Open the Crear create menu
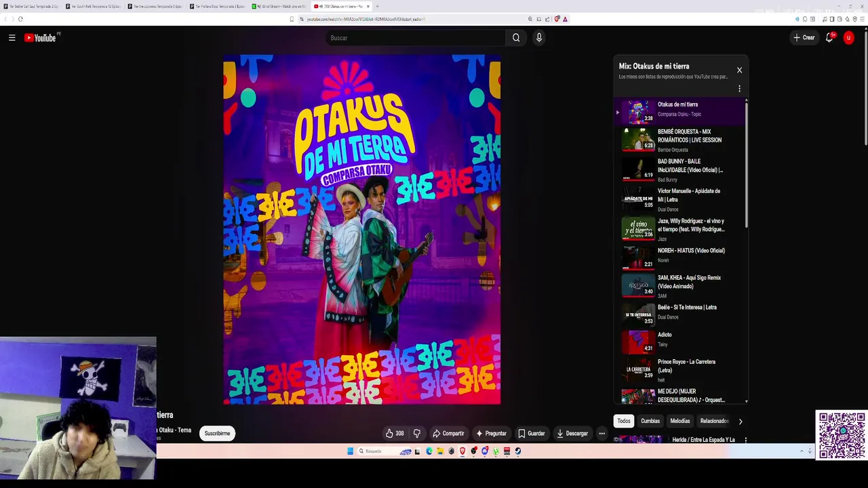868x488 pixels. [804, 38]
